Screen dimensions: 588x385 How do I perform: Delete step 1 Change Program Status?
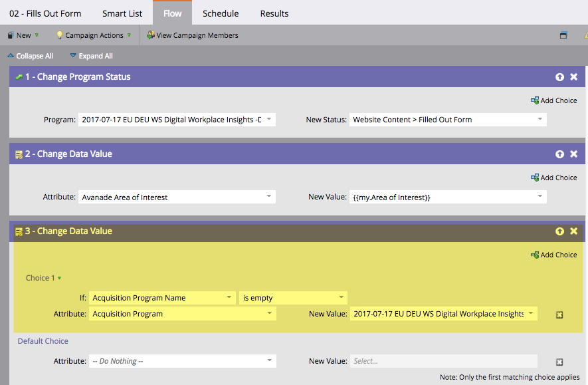[574, 77]
